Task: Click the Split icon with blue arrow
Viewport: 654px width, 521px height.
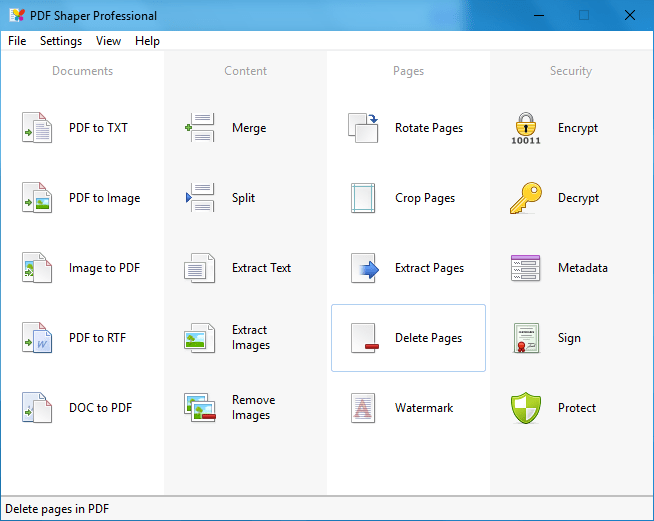Action: point(200,198)
